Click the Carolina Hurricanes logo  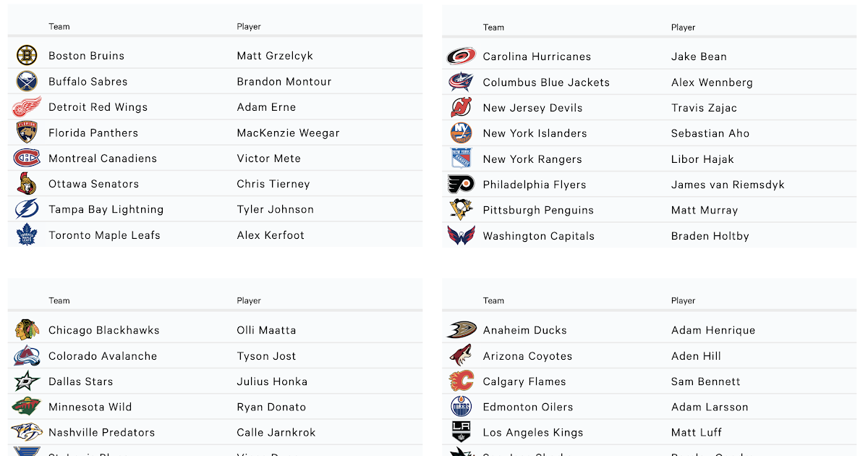coord(461,56)
